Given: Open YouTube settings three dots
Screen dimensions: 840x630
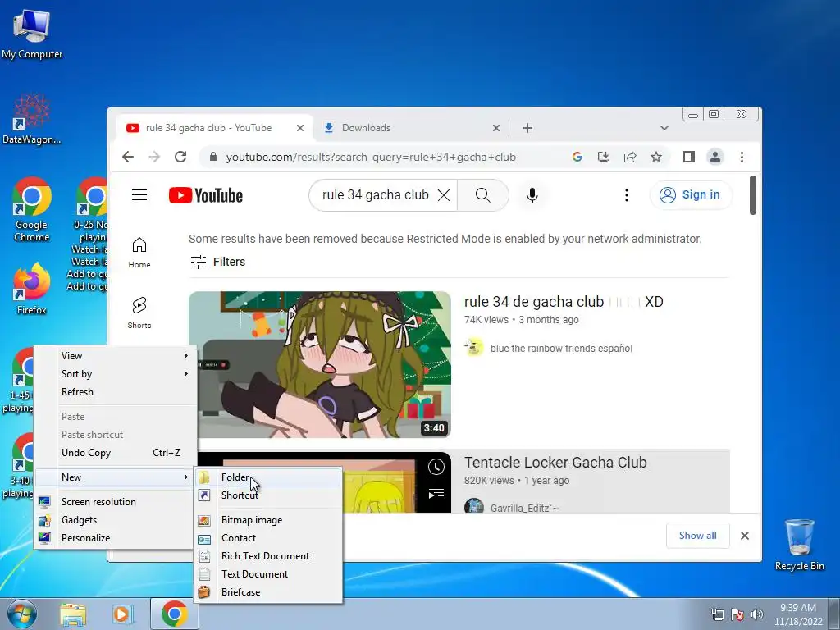Looking at the screenshot, I should coord(626,195).
